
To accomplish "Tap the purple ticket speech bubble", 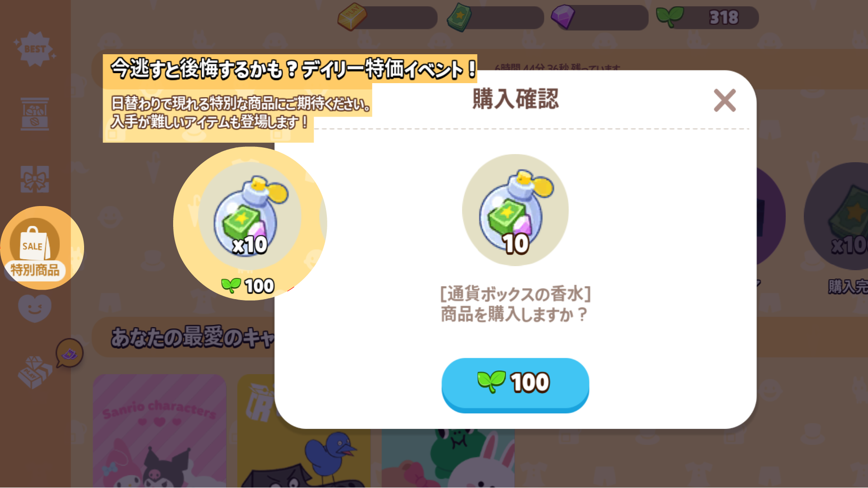I will (70, 353).
